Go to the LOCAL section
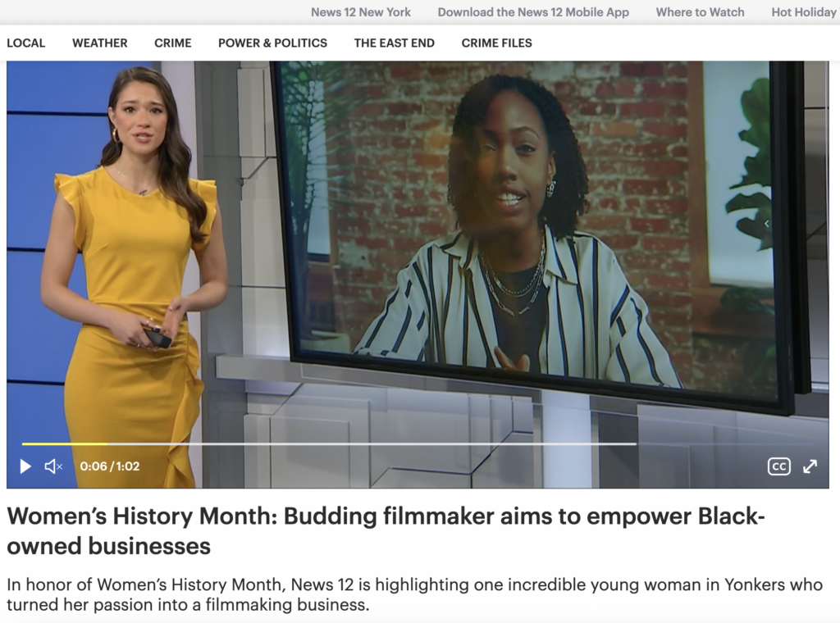The width and height of the screenshot is (840, 623). click(x=26, y=43)
